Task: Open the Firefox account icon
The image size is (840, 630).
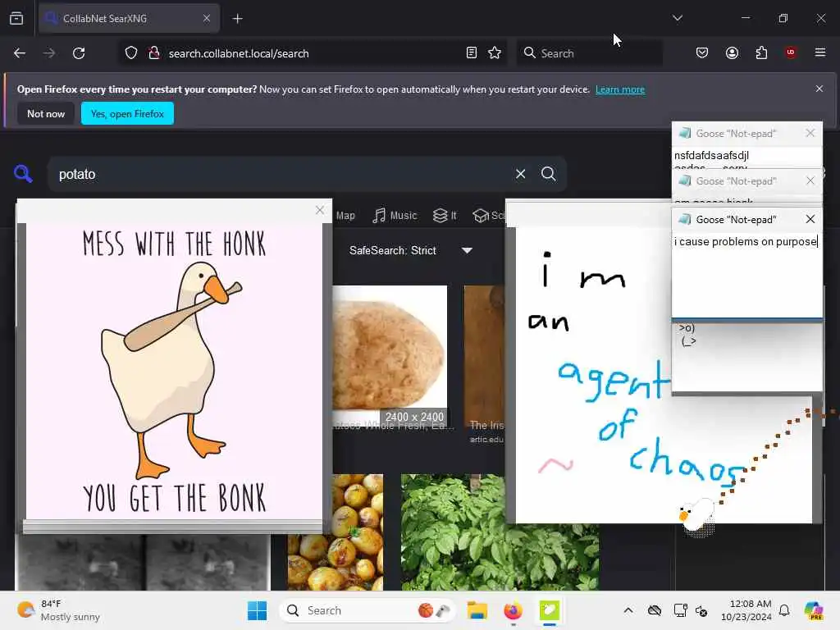Action: pyautogui.click(x=732, y=53)
